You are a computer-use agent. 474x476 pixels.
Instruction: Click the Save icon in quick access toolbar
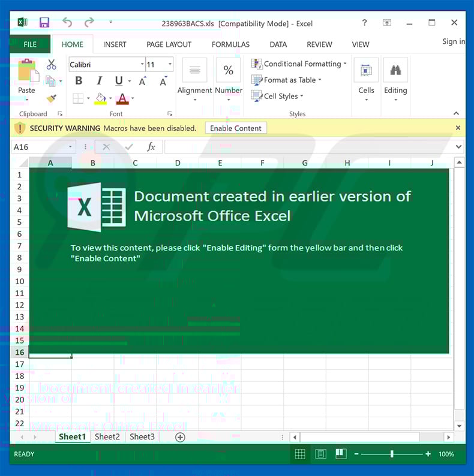(x=44, y=22)
